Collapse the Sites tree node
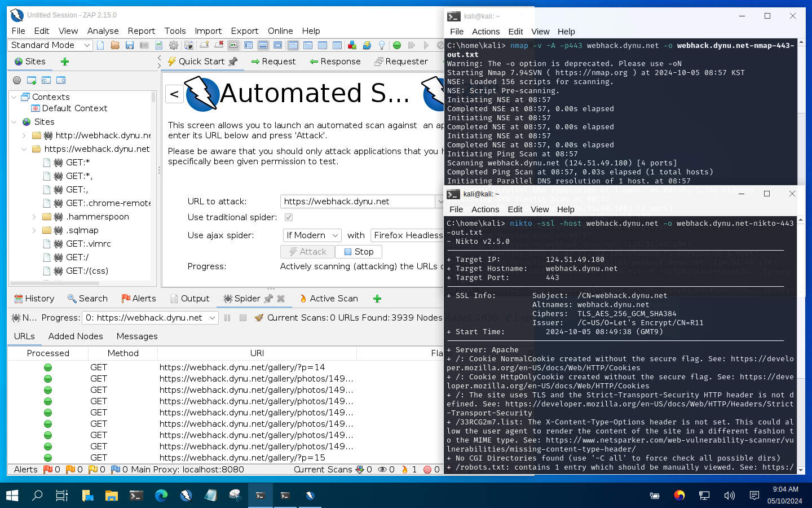 [14, 122]
